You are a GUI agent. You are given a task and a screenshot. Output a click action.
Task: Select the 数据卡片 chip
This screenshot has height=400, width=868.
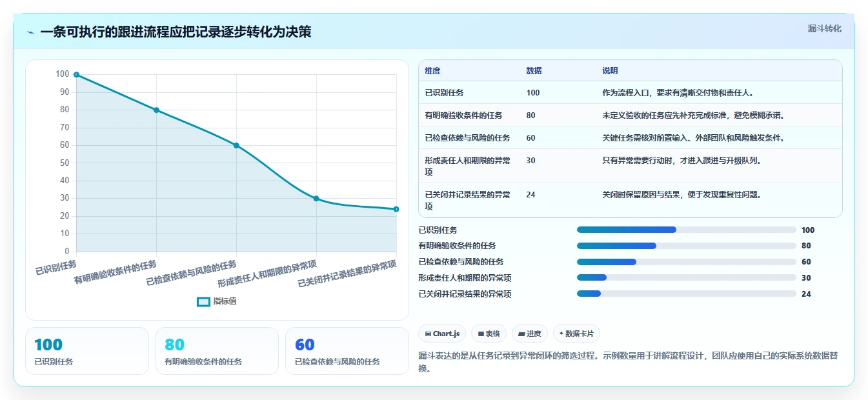pyautogui.click(x=576, y=334)
